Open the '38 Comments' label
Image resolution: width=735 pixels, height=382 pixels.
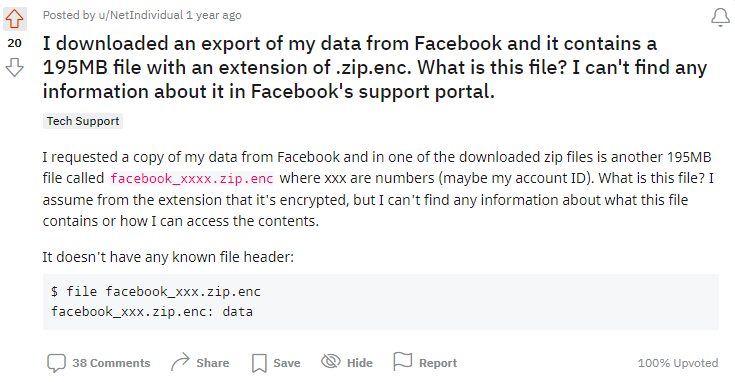coord(111,363)
